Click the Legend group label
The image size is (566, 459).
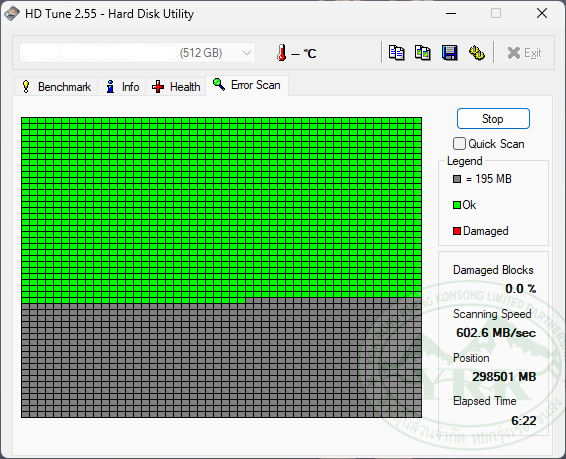point(465,161)
